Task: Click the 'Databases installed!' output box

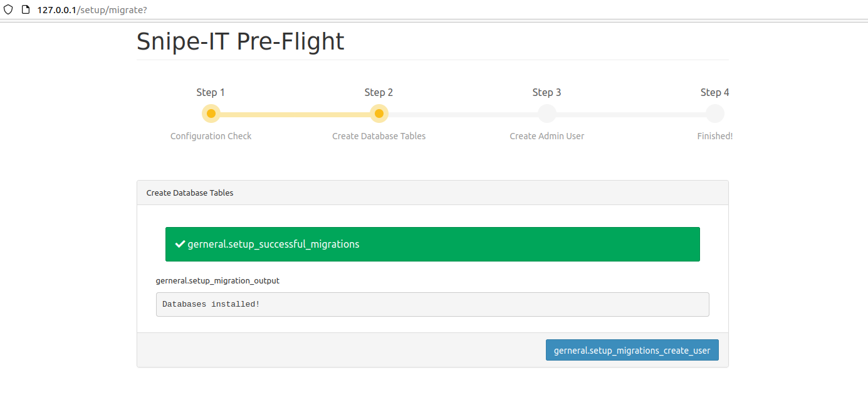Action: 432,304
